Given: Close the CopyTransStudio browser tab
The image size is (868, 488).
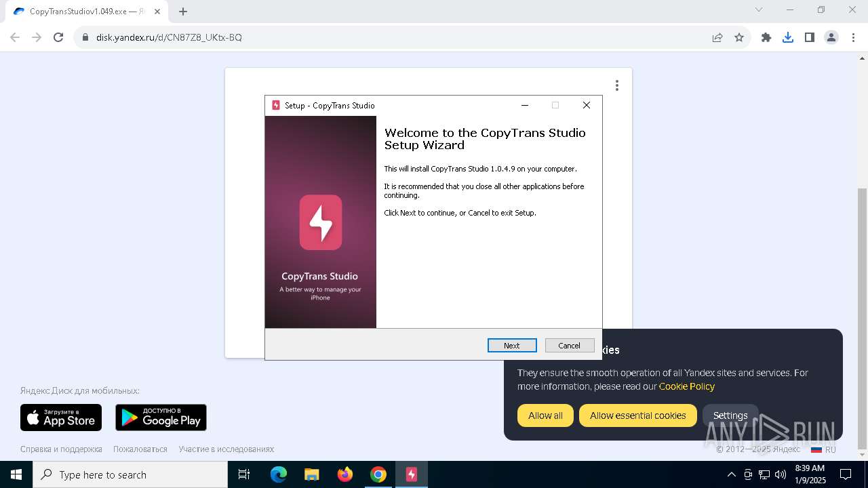Looking at the screenshot, I should (x=159, y=12).
